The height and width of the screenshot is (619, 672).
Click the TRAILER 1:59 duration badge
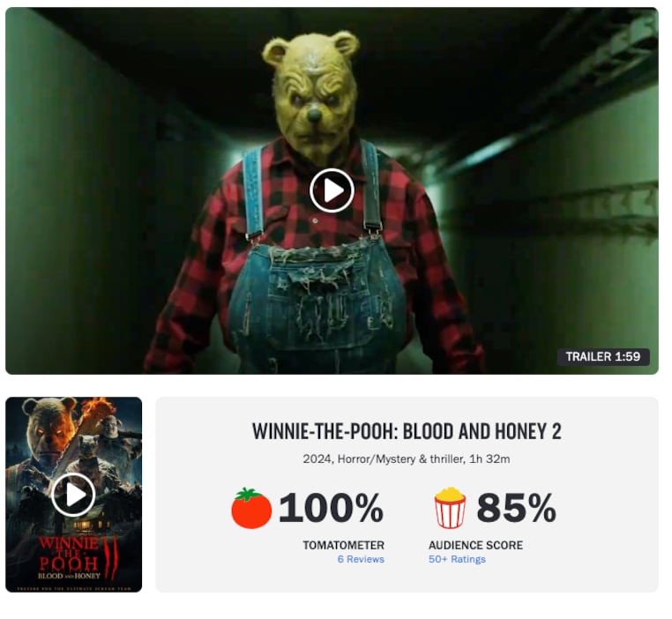point(603,356)
